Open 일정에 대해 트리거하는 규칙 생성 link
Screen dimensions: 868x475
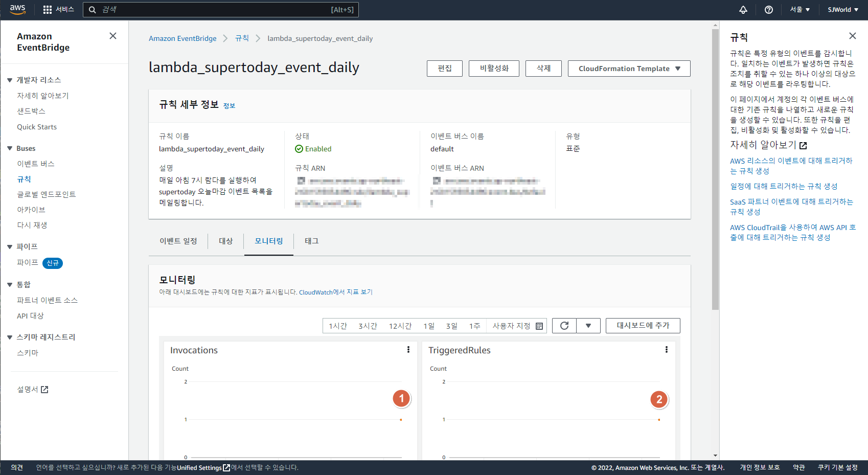pos(784,187)
